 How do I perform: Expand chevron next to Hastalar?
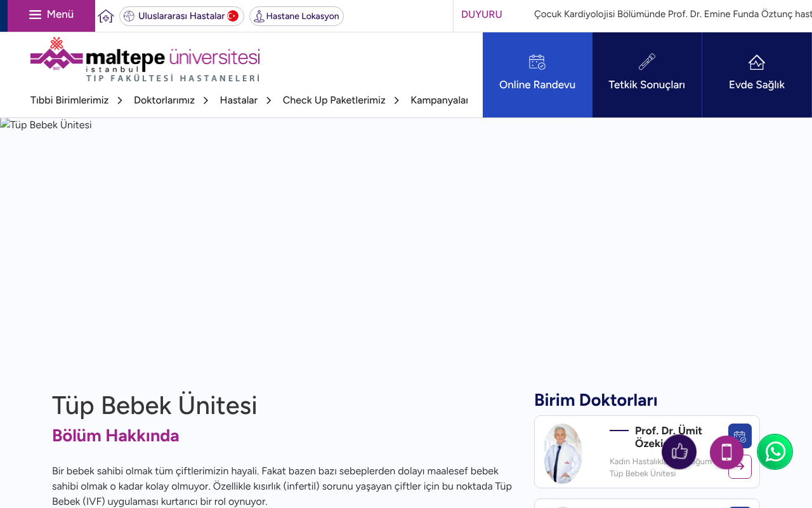(269, 100)
